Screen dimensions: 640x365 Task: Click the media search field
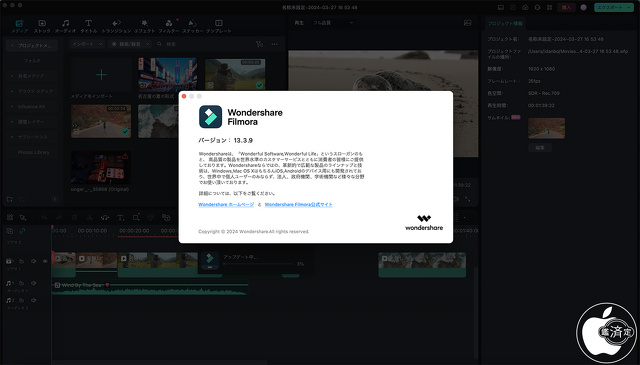tap(204, 44)
